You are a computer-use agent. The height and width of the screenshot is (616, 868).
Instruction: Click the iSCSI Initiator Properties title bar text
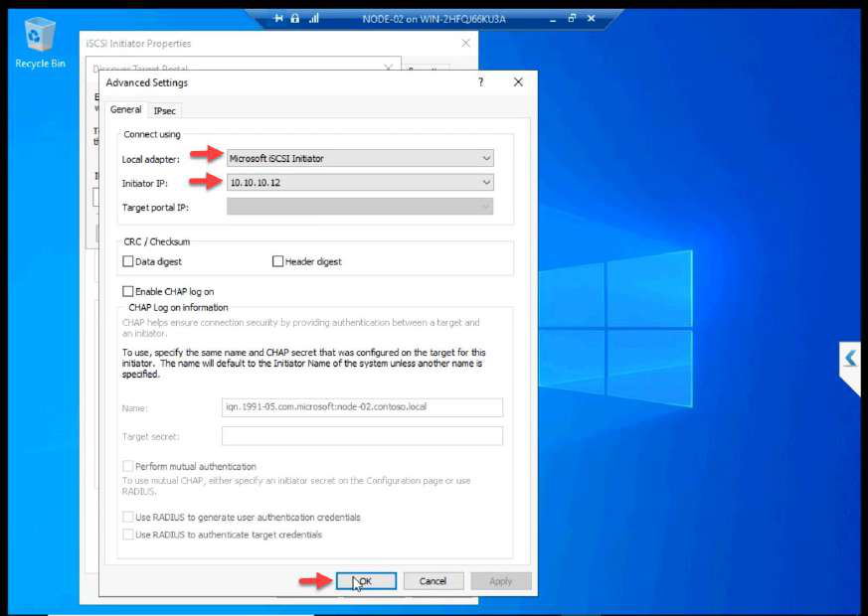coord(138,43)
